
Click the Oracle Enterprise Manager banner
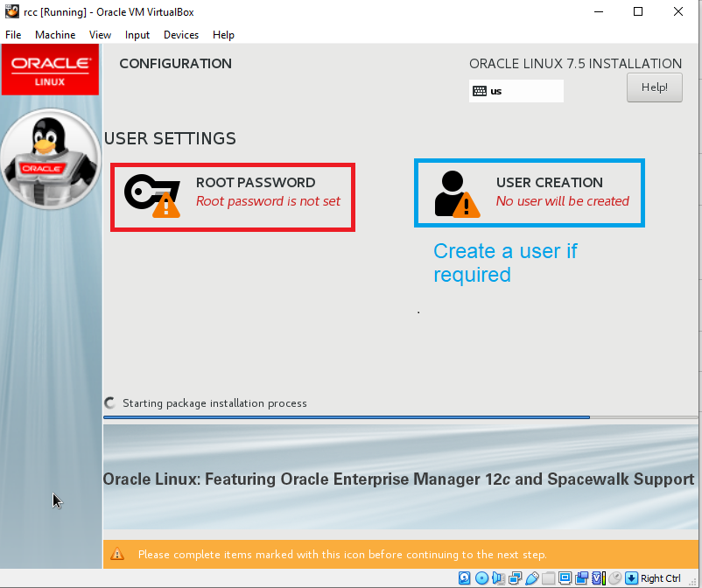tap(400, 477)
